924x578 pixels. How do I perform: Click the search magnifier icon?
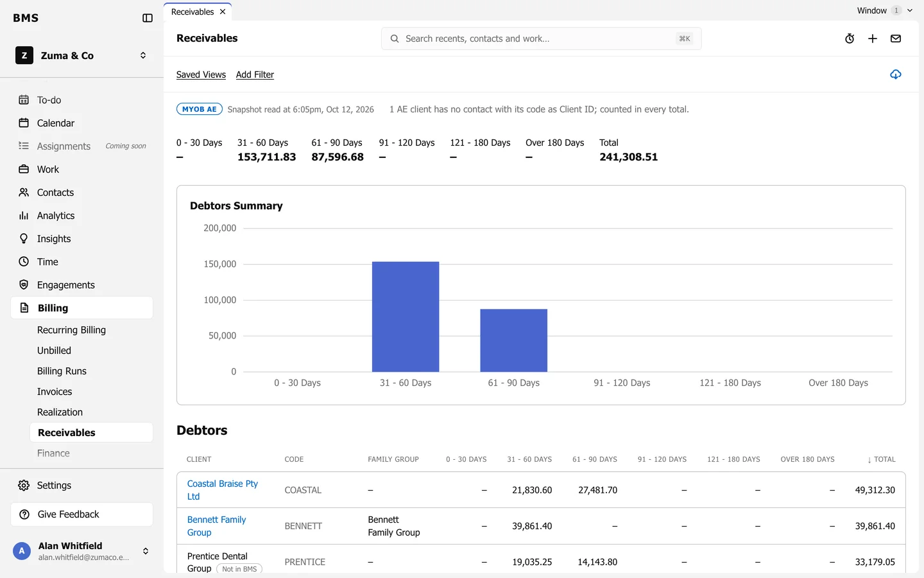(395, 39)
